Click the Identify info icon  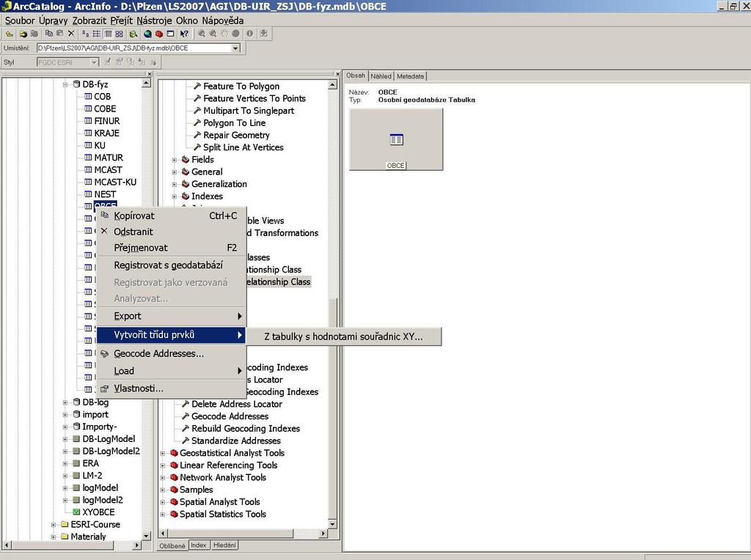click(x=249, y=34)
